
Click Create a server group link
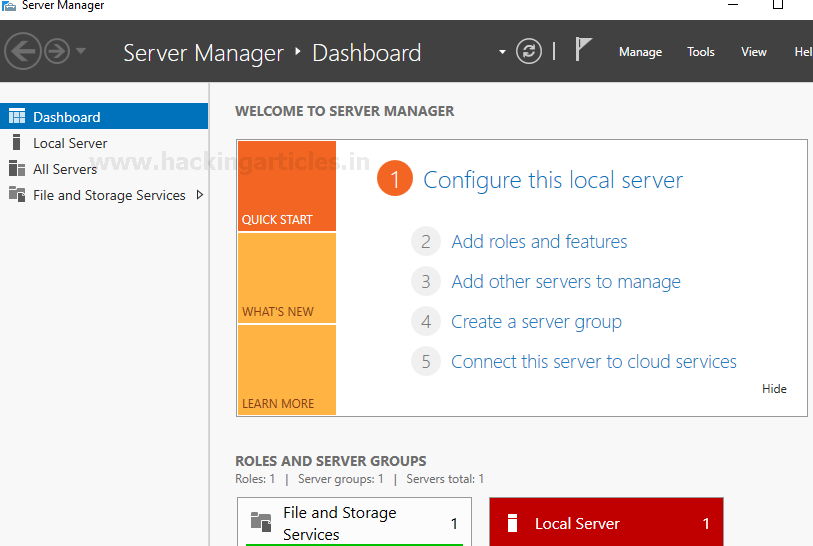click(536, 322)
